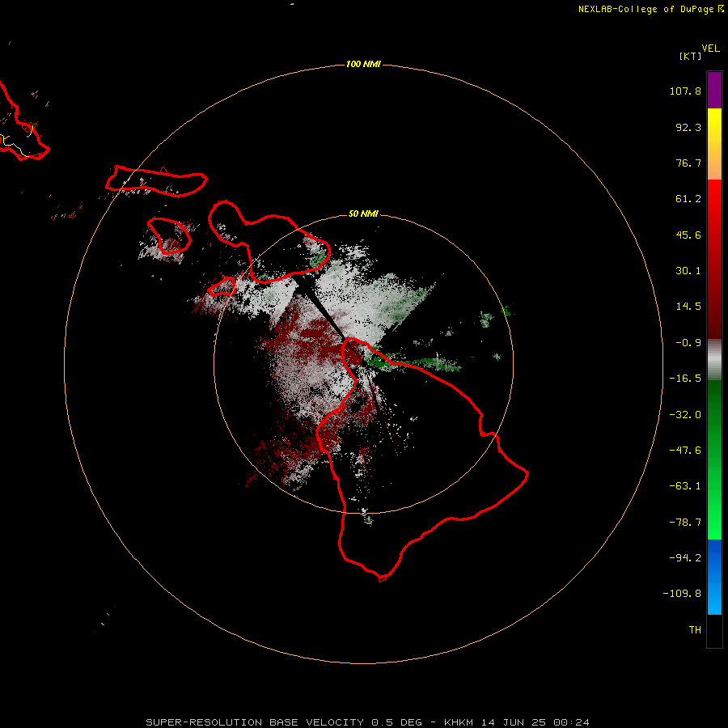This screenshot has width=728, height=728.
Task: Click the 50 NMI range ring label
Action: click(x=363, y=214)
